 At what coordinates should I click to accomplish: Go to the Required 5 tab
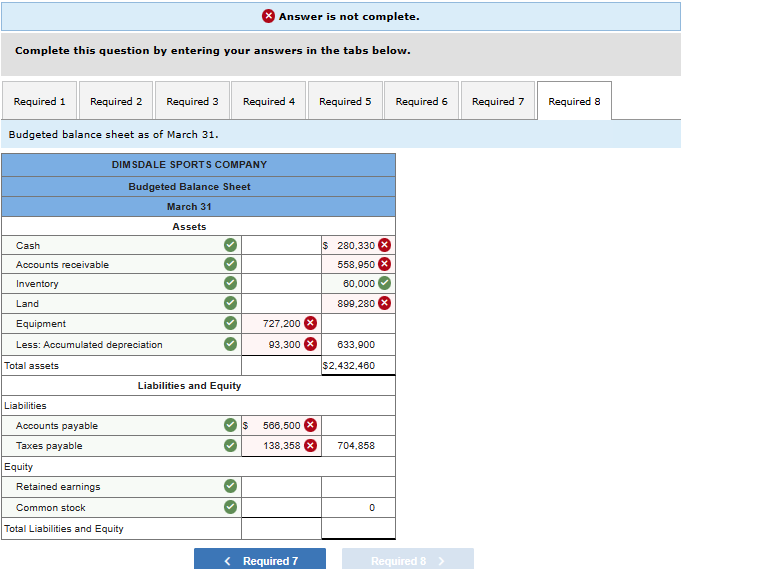point(345,101)
